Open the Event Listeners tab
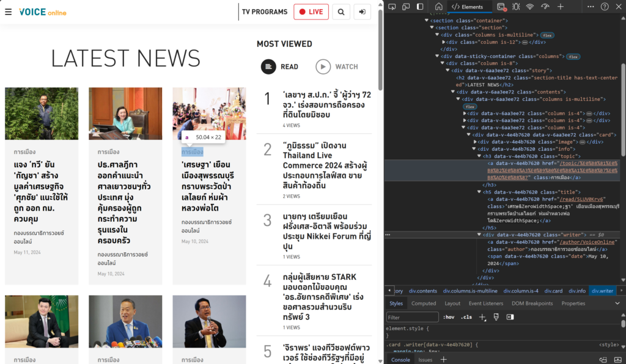The image size is (626, 364). click(485, 303)
